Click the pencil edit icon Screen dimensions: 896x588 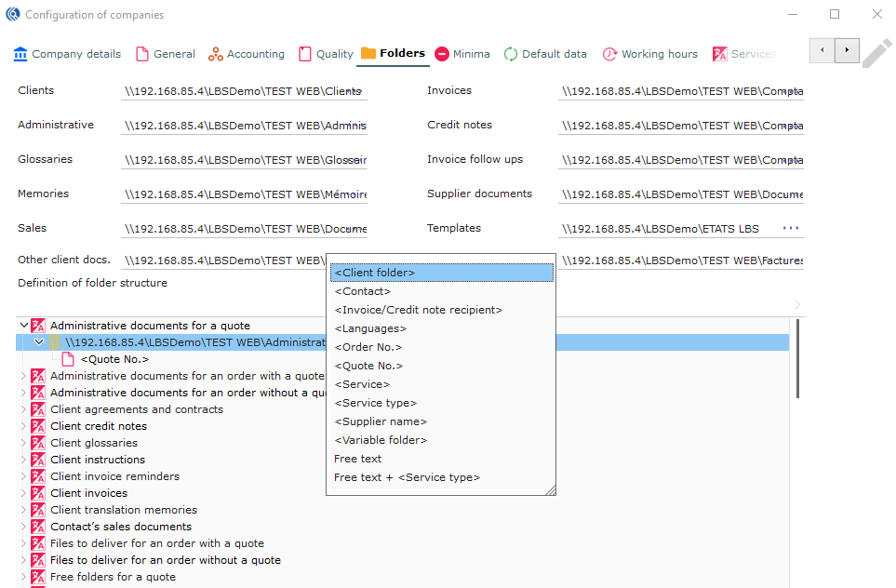pyautogui.click(x=876, y=53)
